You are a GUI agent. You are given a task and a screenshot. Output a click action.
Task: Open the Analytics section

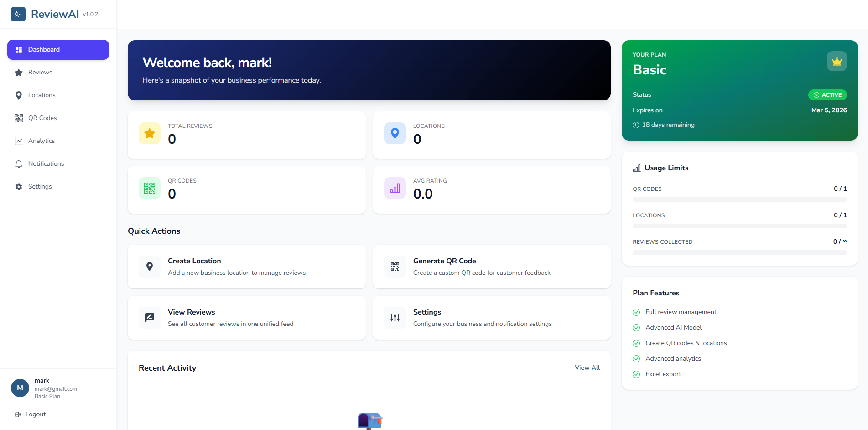point(41,141)
